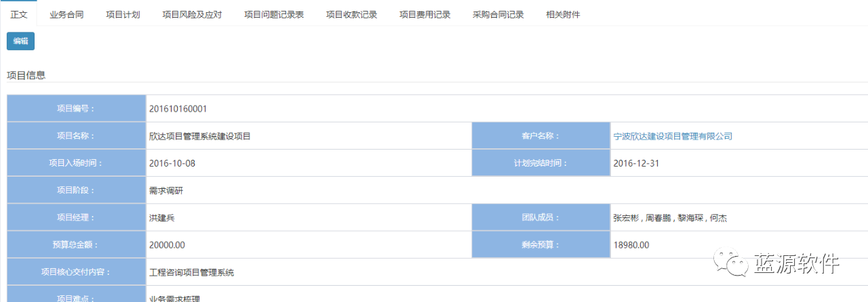
Task: Select the 项目风险及应对 tab
Action: 192,14
